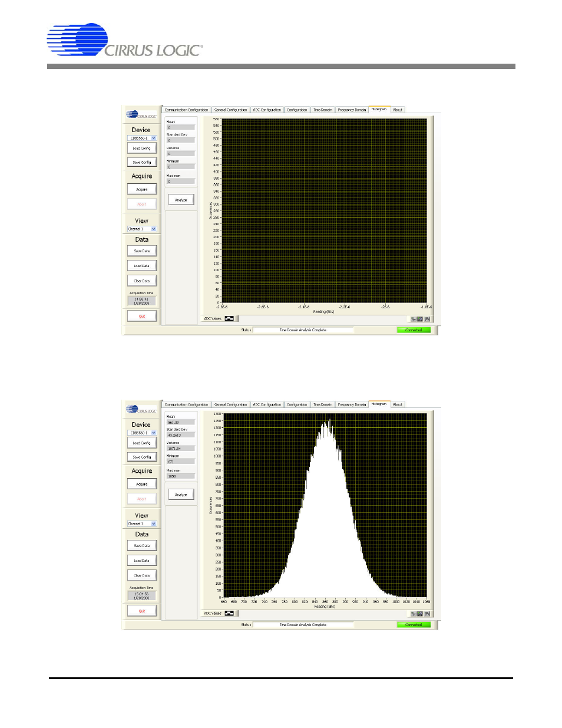Select the crosshair cursor tool on the empty histogram
The width and height of the screenshot is (562, 728).
(x=414, y=319)
